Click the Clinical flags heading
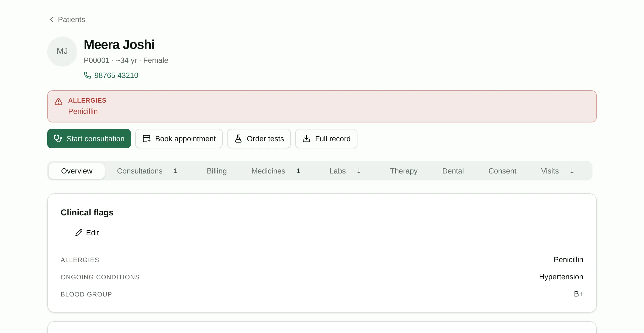The height and width of the screenshot is (333, 644). point(87,212)
